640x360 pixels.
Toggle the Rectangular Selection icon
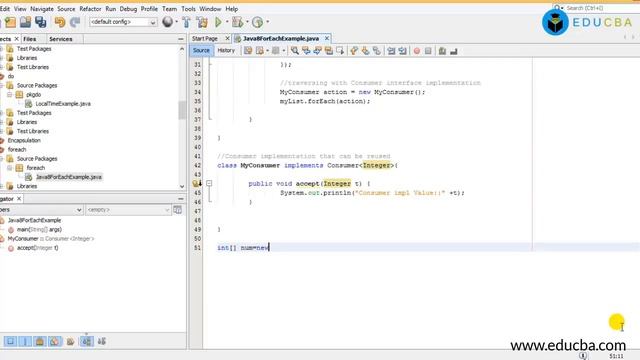340,51
